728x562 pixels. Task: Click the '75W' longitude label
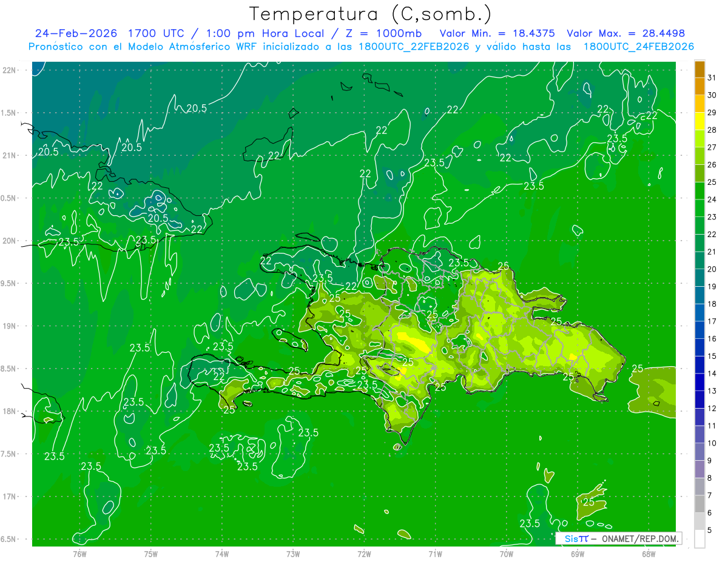click(x=151, y=554)
